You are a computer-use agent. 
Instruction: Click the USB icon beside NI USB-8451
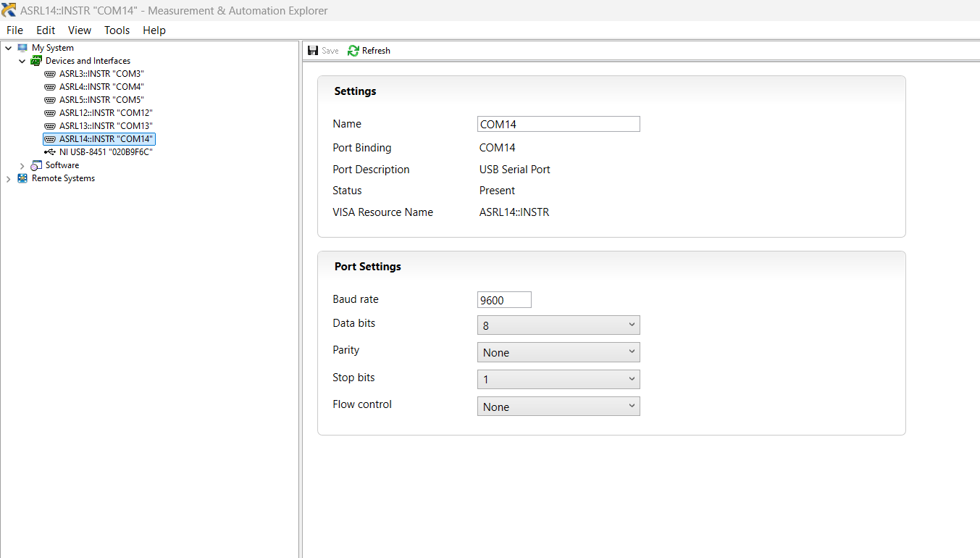coord(50,152)
